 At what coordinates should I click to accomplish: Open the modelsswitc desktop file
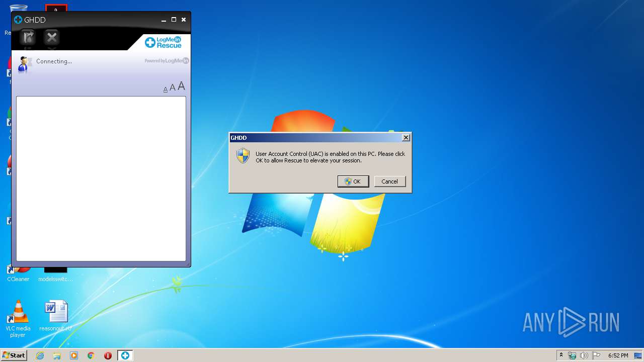click(x=55, y=274)
